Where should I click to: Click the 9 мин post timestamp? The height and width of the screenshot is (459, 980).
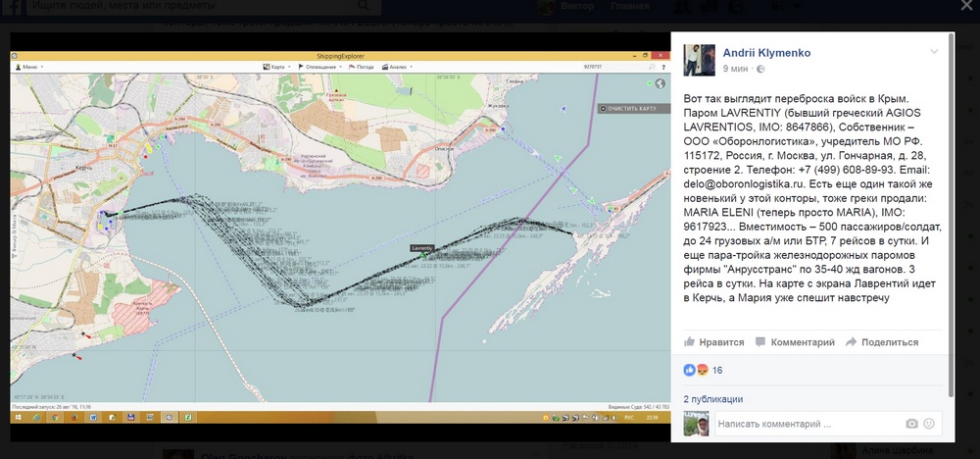click(735, 69)
